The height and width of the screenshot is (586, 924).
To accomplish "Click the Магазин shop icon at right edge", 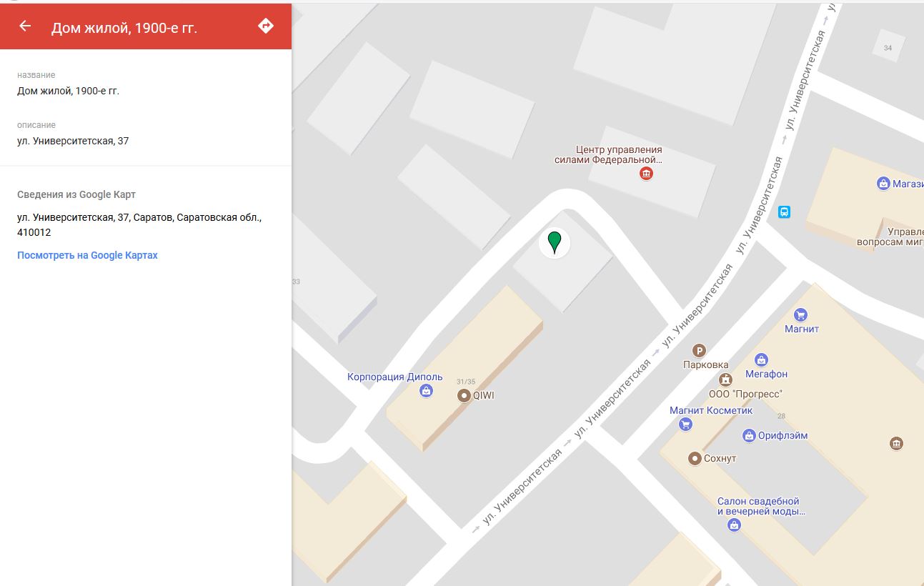I will click(883, 184).
